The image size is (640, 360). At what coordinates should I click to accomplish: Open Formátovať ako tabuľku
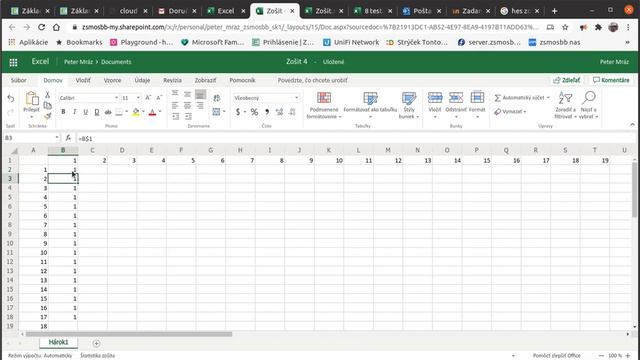(370, 105)
